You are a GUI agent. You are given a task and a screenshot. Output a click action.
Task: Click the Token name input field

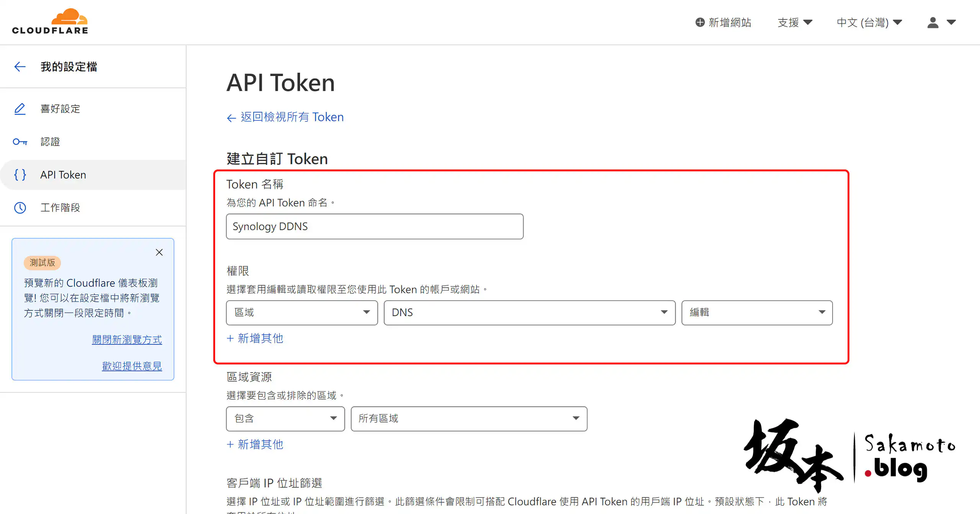[374, 226]
